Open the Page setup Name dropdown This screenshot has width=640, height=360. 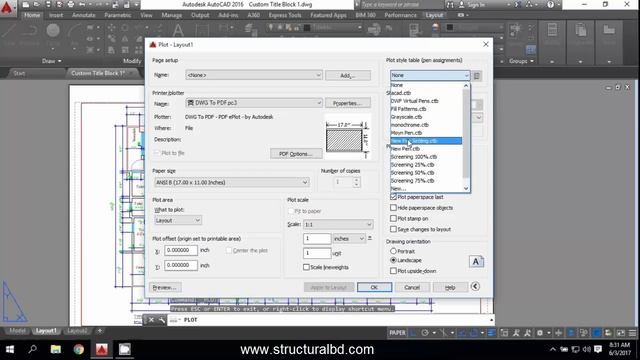pyautogui.click(x=254, y=75)
